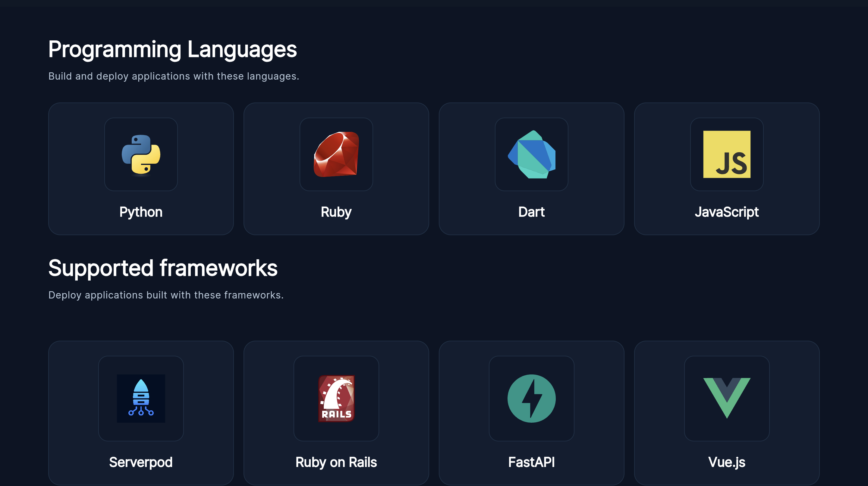Click the red Ruby gem icon
The width and height of the screenshot is (868, 486).
pos(336,154)
